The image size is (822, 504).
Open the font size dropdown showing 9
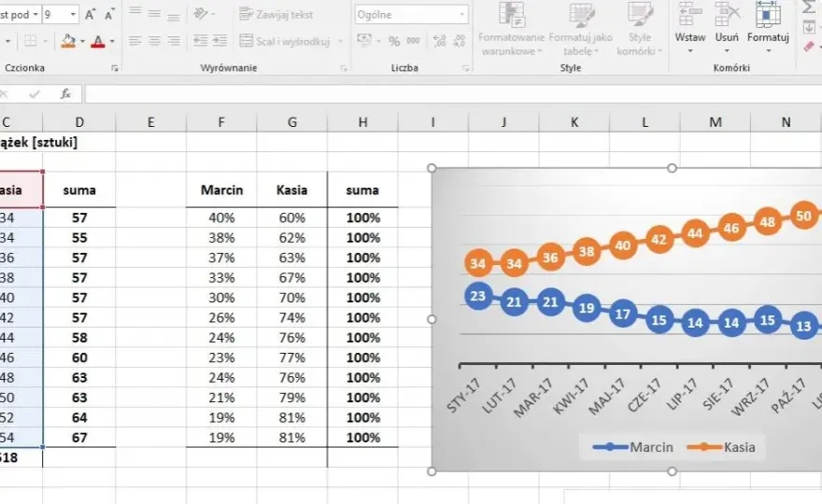coord(73,15)
